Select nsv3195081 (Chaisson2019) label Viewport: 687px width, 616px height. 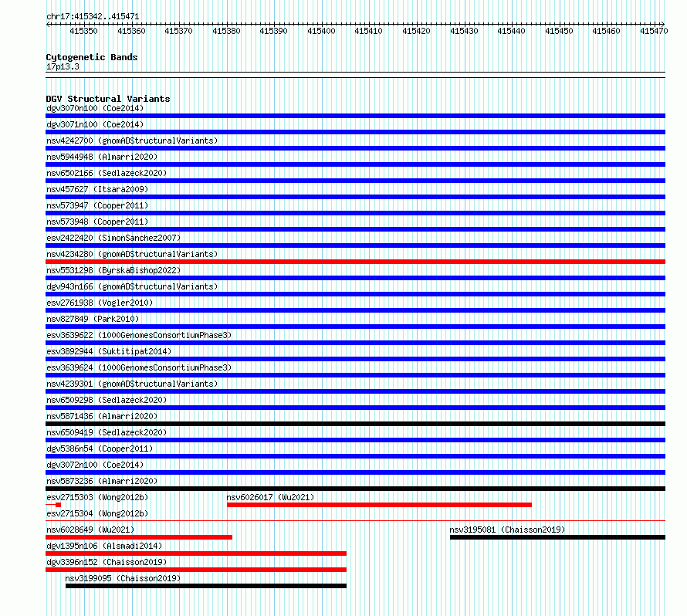(507, 530)
